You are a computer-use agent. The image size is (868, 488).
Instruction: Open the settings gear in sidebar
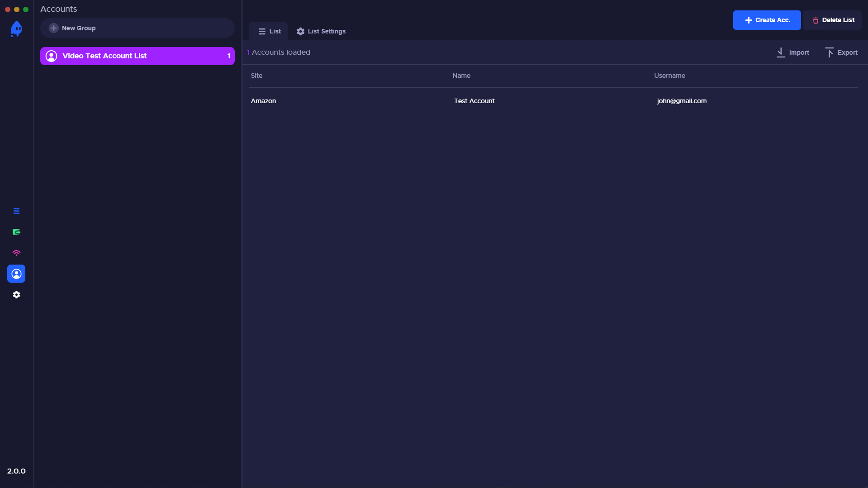(x=16, y=294)
